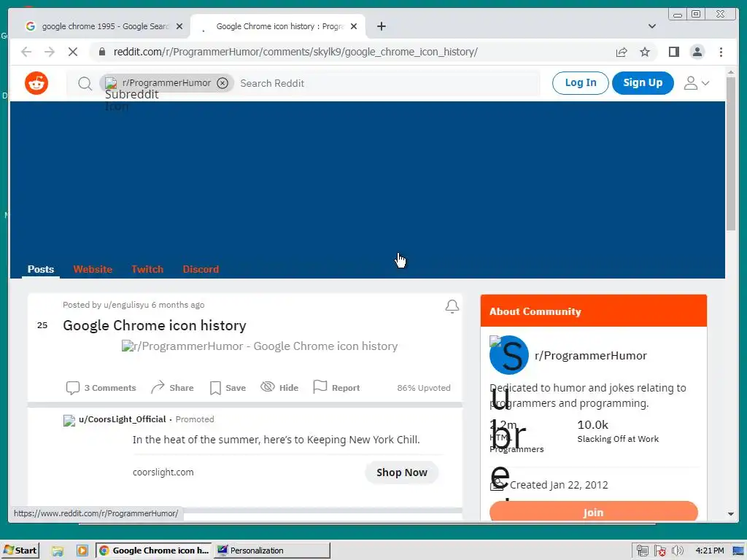Open the u/CoorsLight_Official promoted profile
Viewport: 747px width, 560px height.
[123, 419]
